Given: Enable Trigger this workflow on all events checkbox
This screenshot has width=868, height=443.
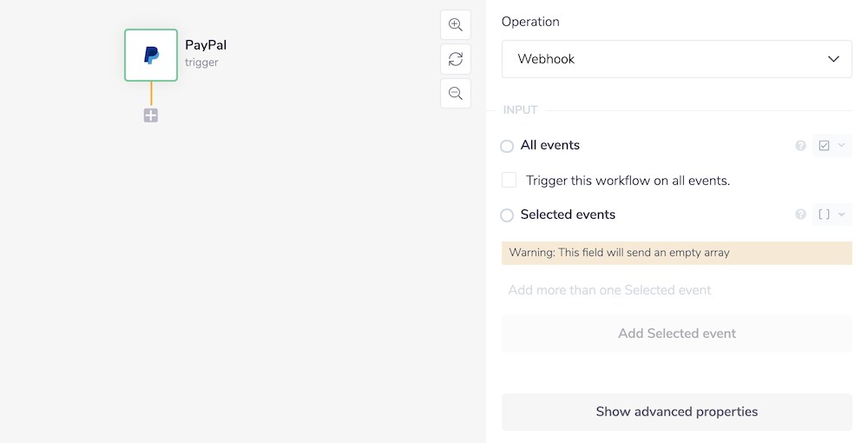Looking at the screenshot, I should point(510,181).
